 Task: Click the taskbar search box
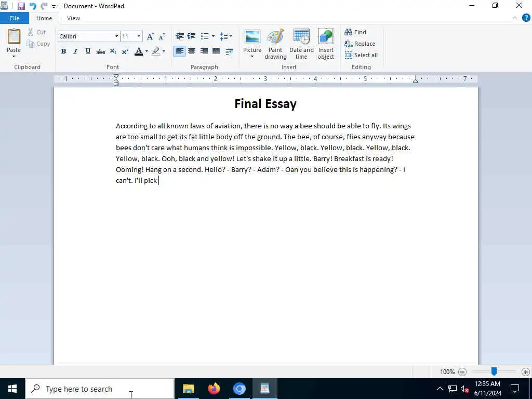100,389
